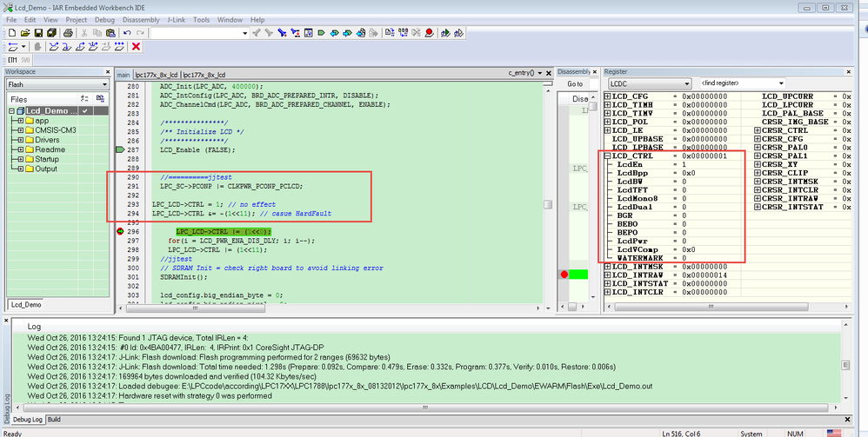Click the ETM trace toolbar button
Image resolution: width=868 pixels, height=437 pixels.
[12, 60]
